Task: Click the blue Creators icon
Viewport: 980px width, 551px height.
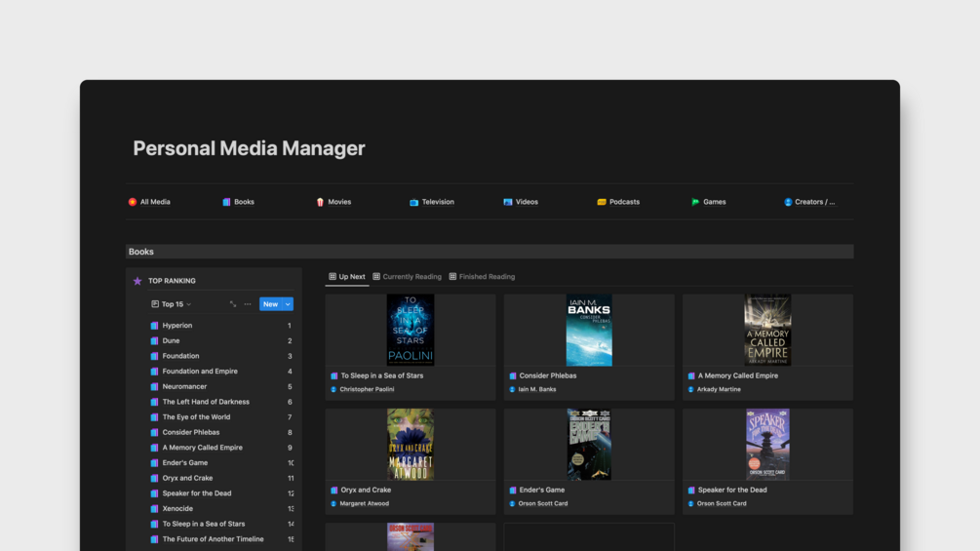Action: (788, 202)
